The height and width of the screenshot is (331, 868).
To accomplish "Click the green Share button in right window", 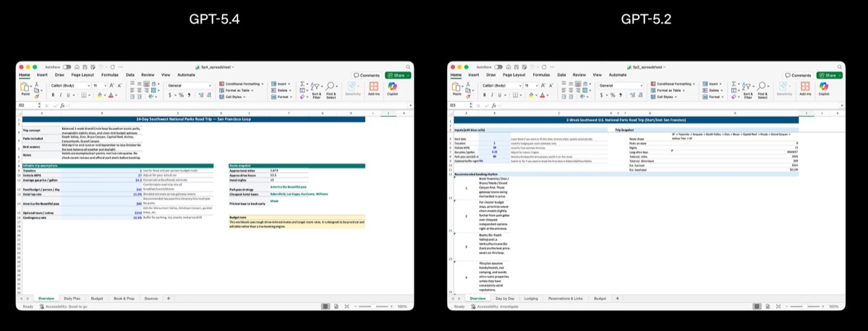I will pos(830,75).
